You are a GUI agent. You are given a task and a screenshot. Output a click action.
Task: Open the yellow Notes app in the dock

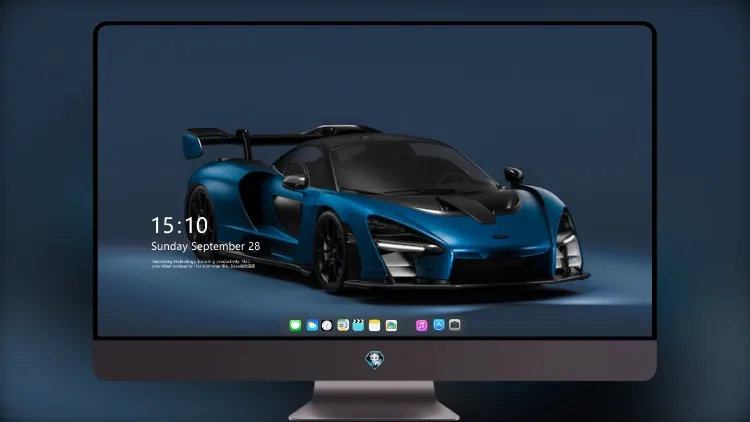coord(375,325)
